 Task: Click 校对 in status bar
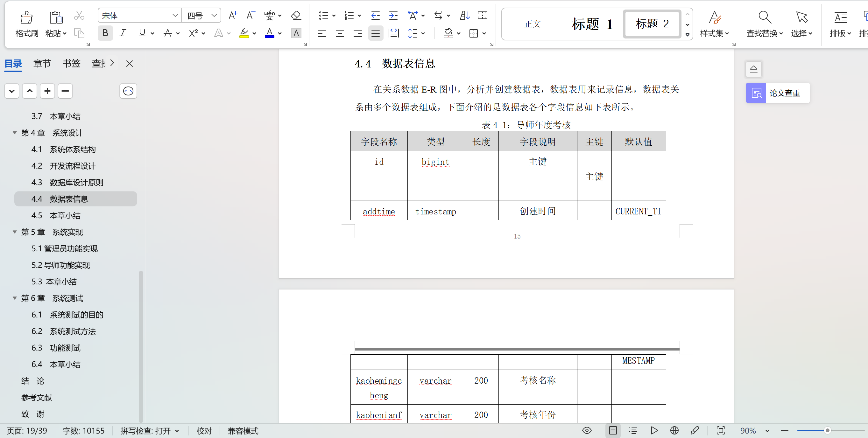pyautogui.click(x=204, y=431)
